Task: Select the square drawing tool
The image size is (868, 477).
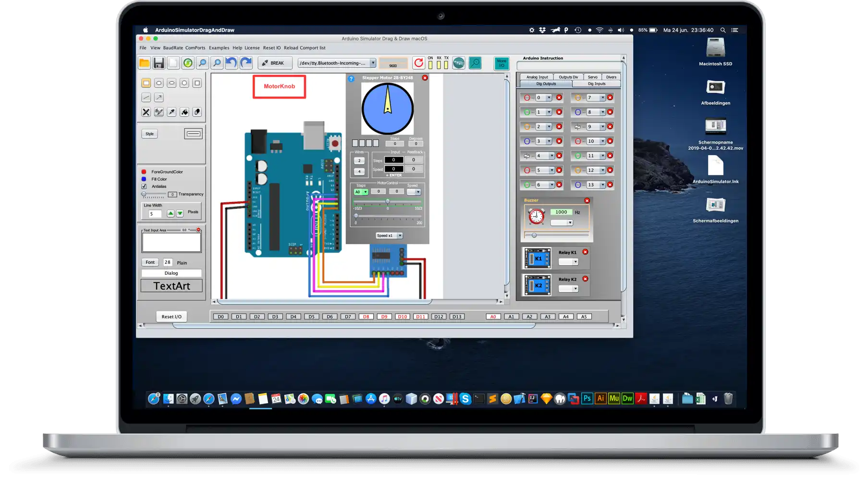Action: (x=197, y=83)
